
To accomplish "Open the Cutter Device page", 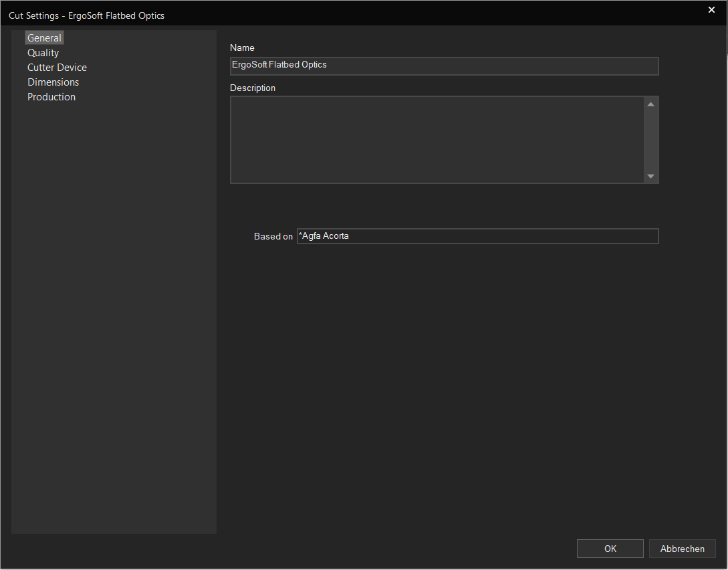I will click(57, 68).
